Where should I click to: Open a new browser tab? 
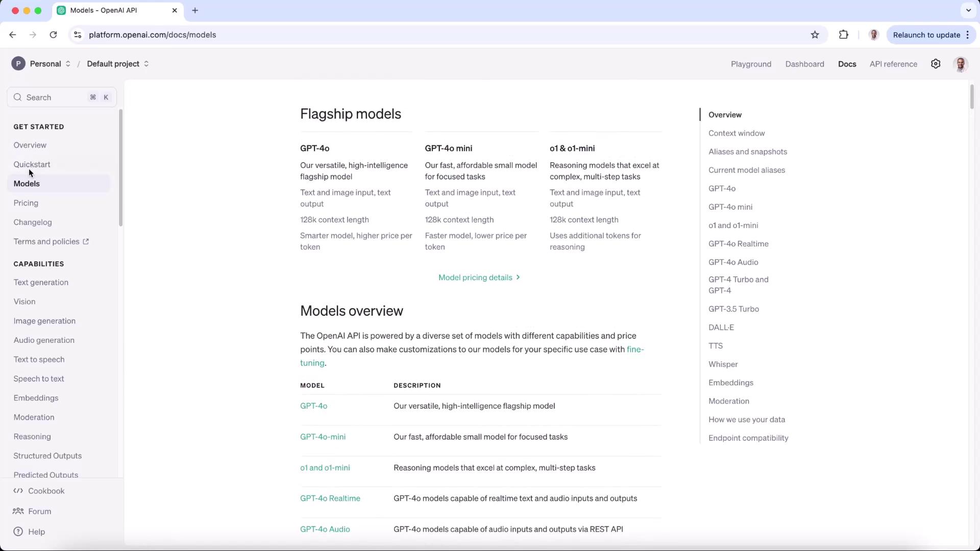click(195, 10)
